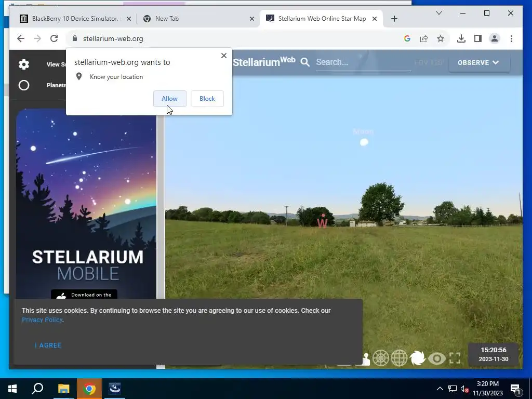The width and height of the screenshot is (532, 399).
Task: Open File Explorer from taskbar
Action: [x=63, y=389]
